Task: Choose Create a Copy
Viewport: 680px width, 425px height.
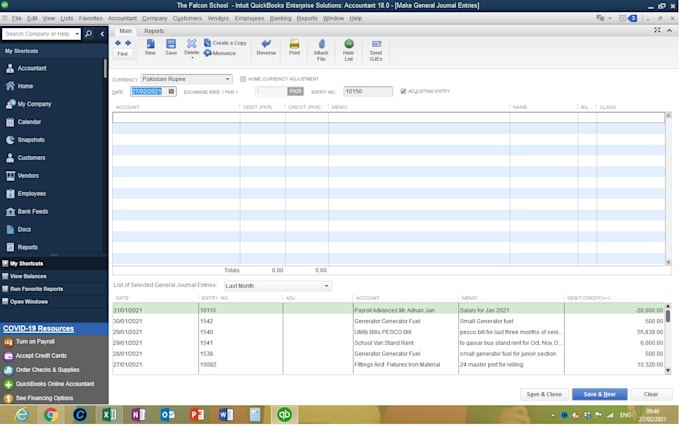Action: [226, 43]
